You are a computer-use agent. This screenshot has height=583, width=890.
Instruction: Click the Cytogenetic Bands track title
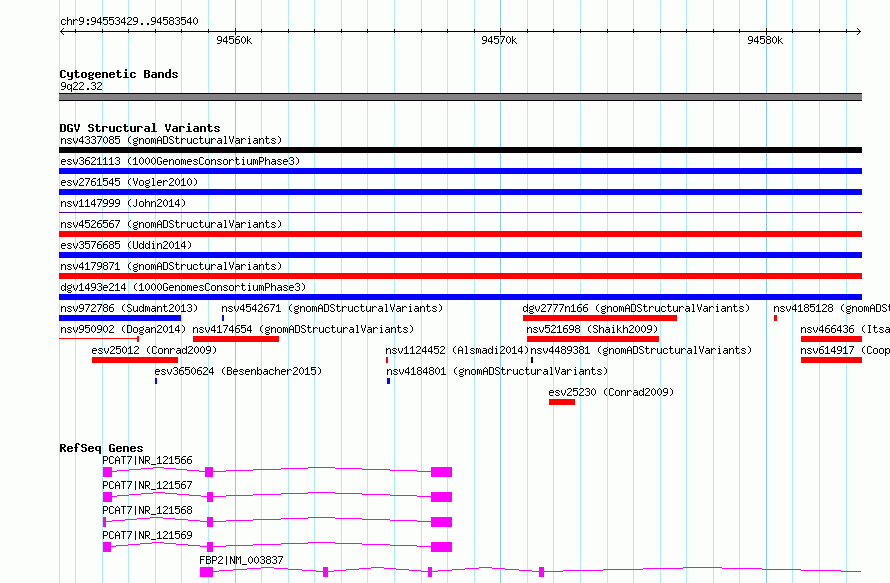click(119, 74)
